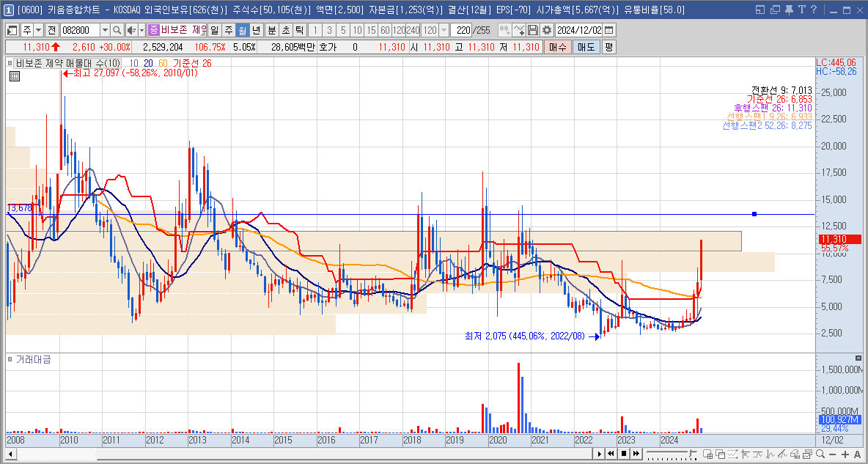Screen dimensions: 868x464
Task: Expand the speaker options dropdown arrow
Action: point(141,31)
